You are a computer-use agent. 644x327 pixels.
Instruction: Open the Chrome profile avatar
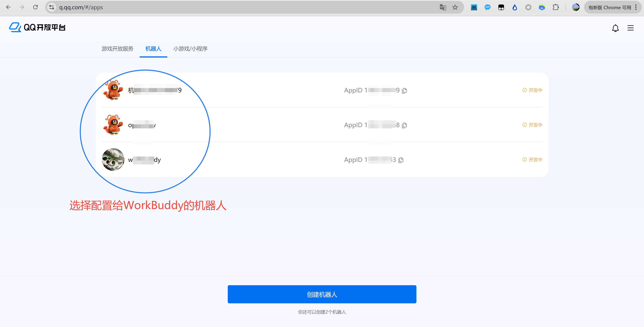point(576,7)
